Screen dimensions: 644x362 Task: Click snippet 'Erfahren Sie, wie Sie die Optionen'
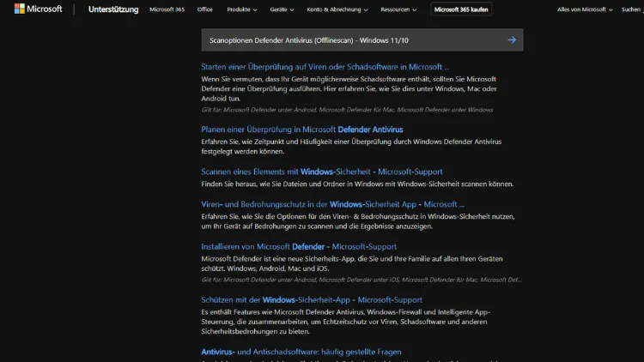[358, 221]
